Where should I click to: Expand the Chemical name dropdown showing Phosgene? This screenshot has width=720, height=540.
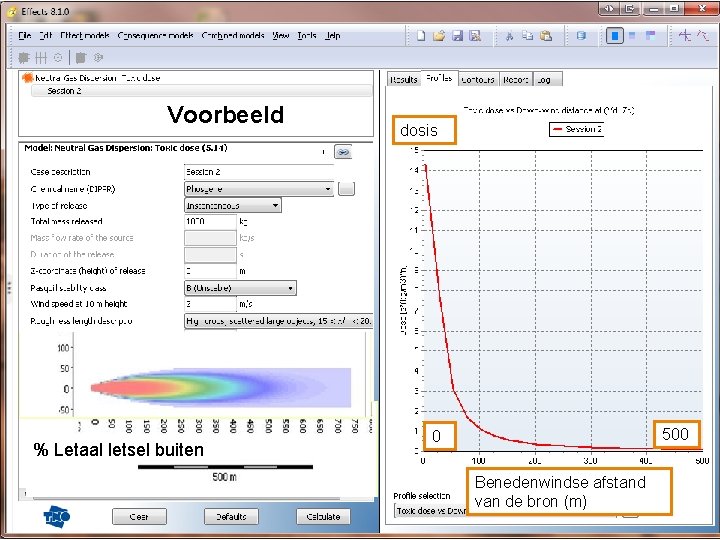259,189
